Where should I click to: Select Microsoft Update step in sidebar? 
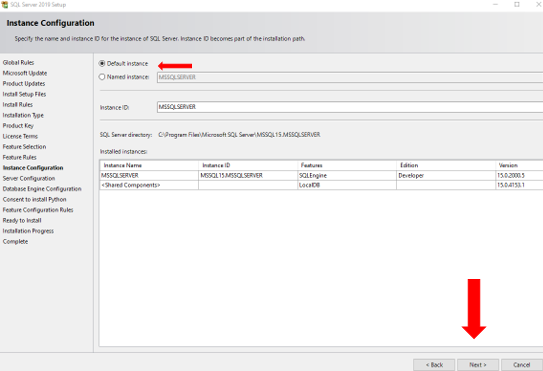25,73
